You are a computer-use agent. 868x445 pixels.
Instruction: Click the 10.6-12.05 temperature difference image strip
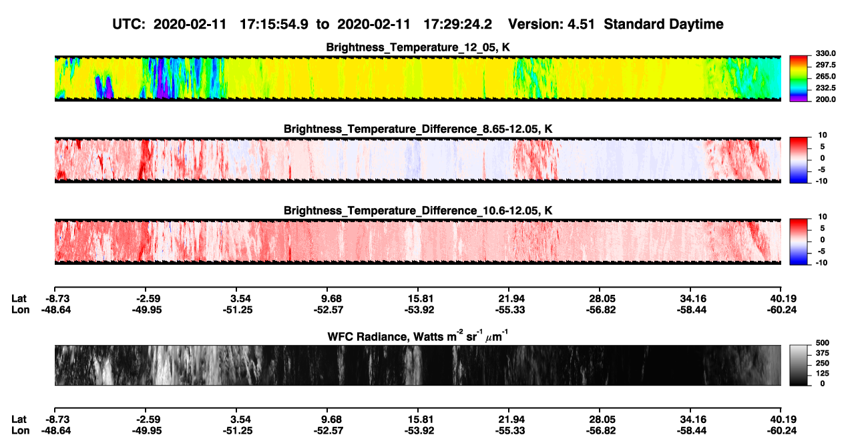click(x=417, y=242)
